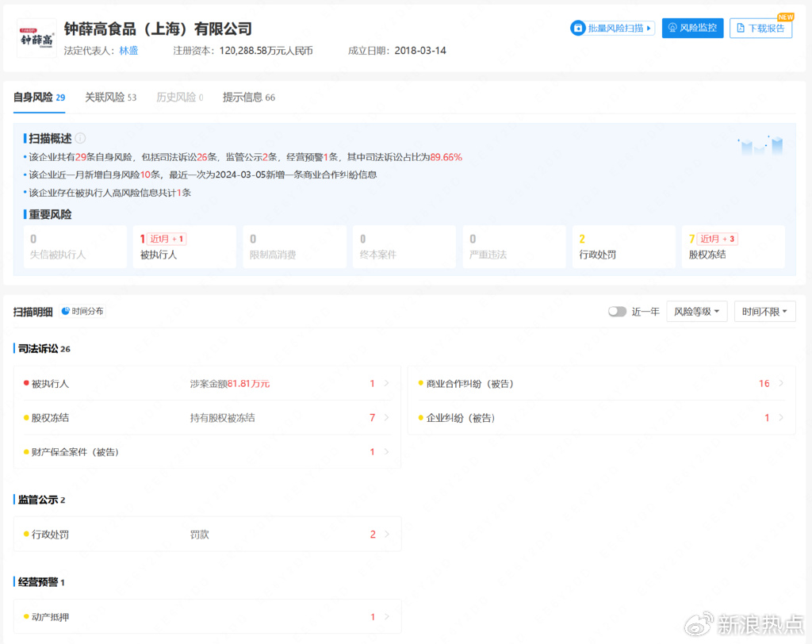
Task: Open the 风险等级 dropdown
Action: point(696,312)
